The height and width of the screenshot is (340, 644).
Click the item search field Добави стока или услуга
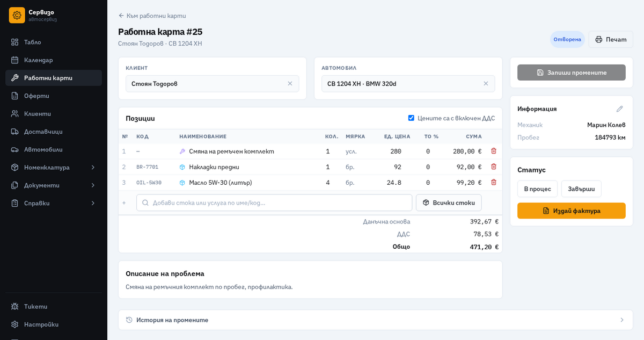pos(274,202)
